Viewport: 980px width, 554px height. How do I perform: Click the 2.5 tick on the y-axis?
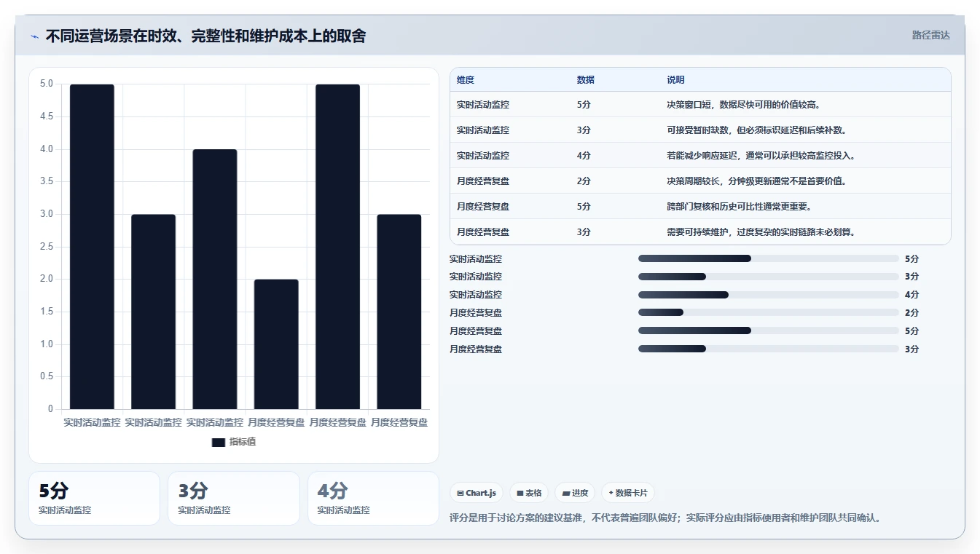coord(47,247)
